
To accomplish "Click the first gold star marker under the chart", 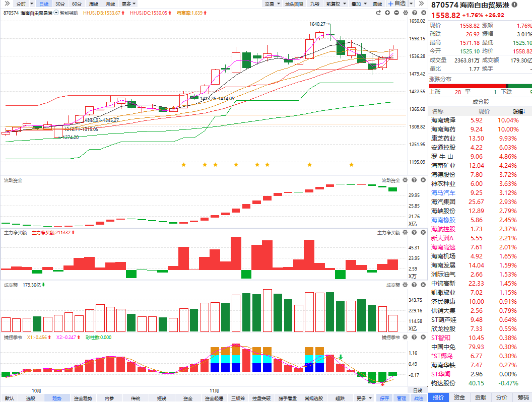I will (x=183, y=165).
